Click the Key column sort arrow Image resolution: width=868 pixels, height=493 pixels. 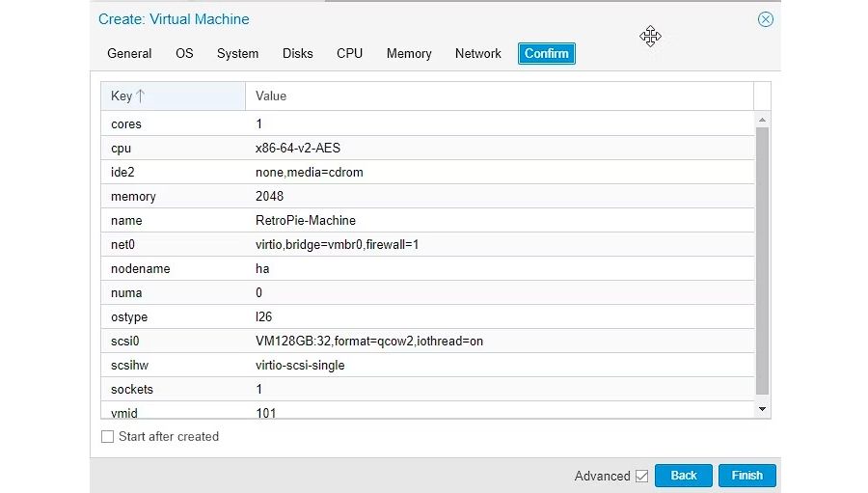(x=141, y=96)
